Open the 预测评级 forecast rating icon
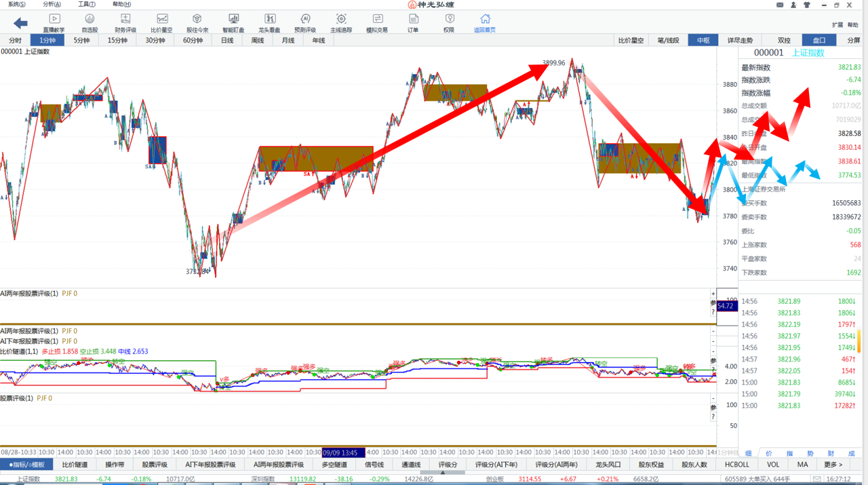This screenshot has width=868, height=485. (x=305, y=23)
